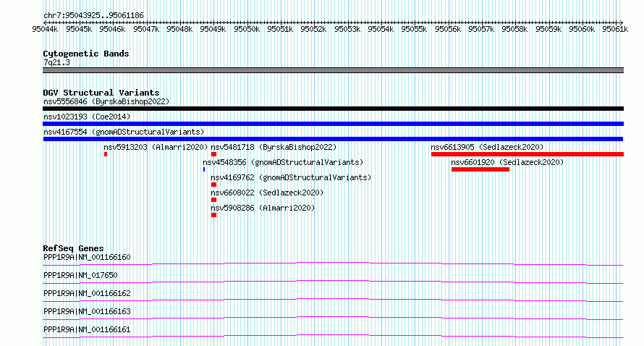
Task: Click the red nsv6613905 variant bar
Action: tap(528, 154)
